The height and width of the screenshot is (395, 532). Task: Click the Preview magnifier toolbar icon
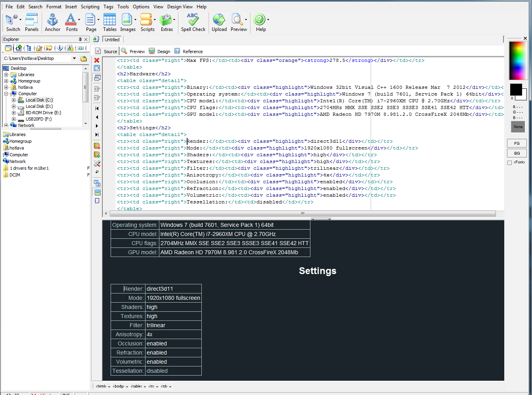point(238,23)
